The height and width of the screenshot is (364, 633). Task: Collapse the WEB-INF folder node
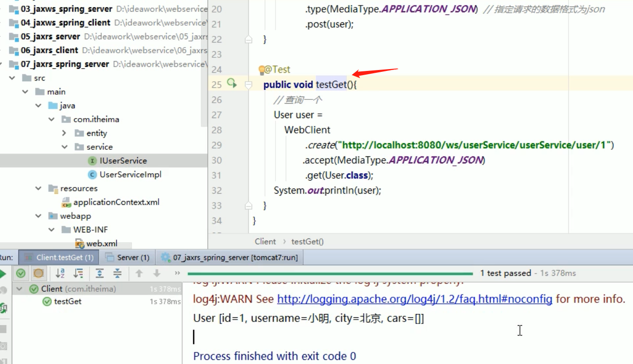[x=51, y=230]
